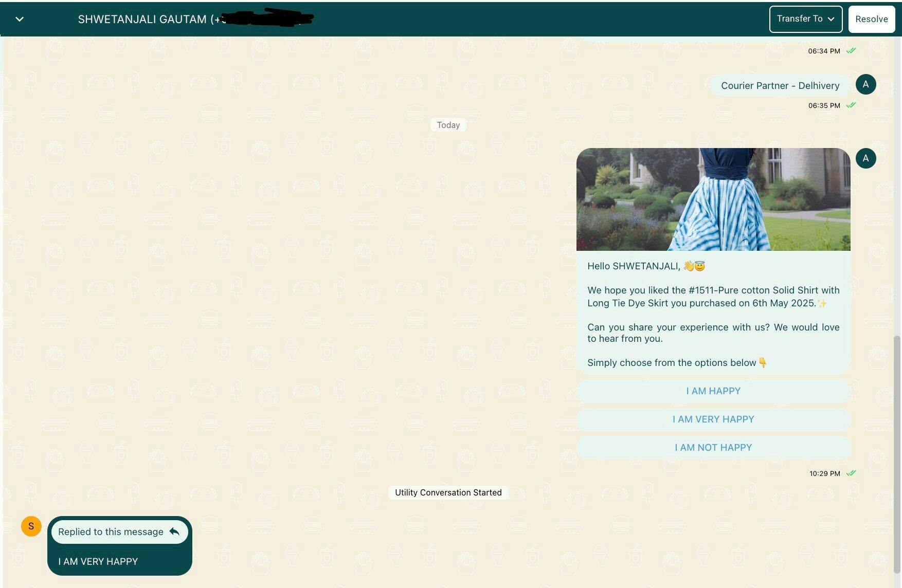Image resolution: width=902 pixels, height=588 pixels.
Task: Click read-receipt ticks next to 10:29 PM
Action: pyautogui.click(x=851, y=473)
